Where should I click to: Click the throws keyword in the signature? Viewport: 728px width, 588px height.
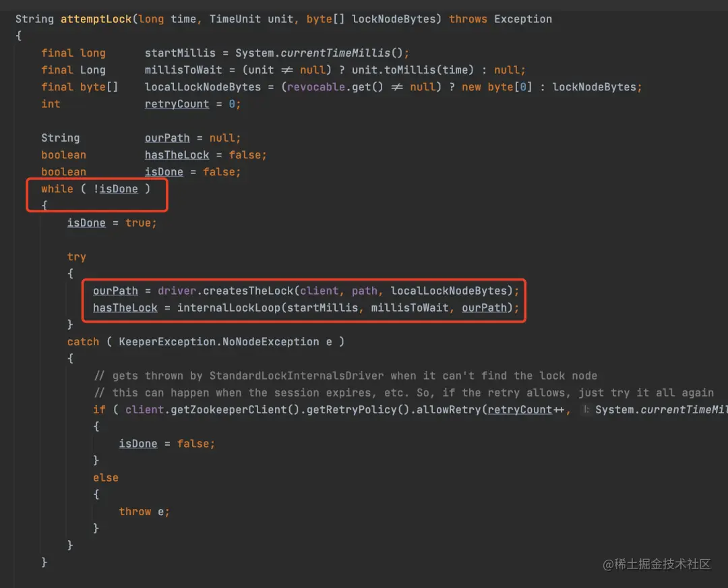pos(468,19)
